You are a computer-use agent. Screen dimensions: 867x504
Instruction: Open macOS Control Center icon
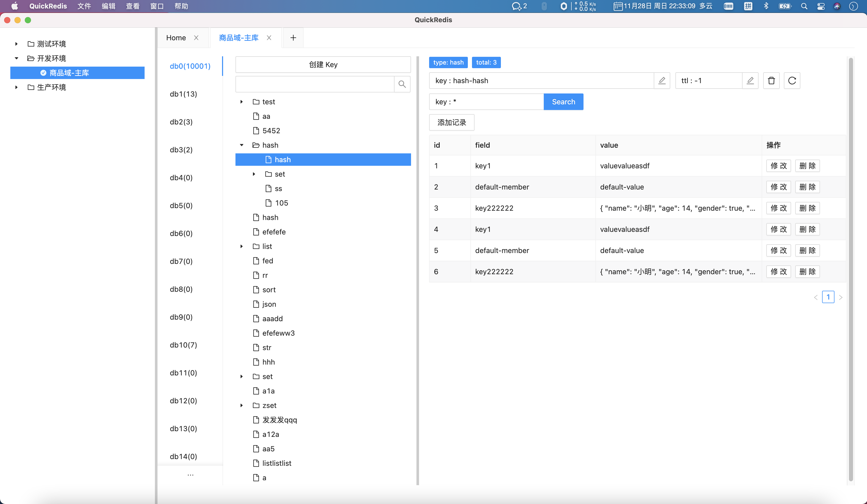(x=821, y=6)
